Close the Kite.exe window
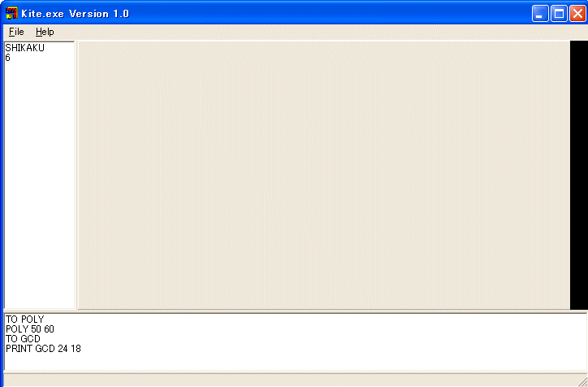This screenshot has width=588, height=387. click(x=577, y=14)
